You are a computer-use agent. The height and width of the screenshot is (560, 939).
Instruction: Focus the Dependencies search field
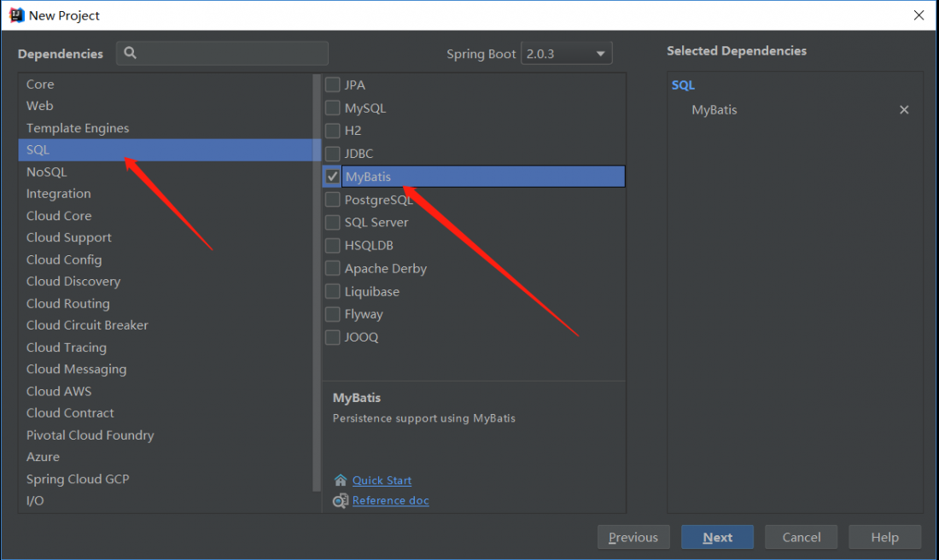click(x=222, y=53)
